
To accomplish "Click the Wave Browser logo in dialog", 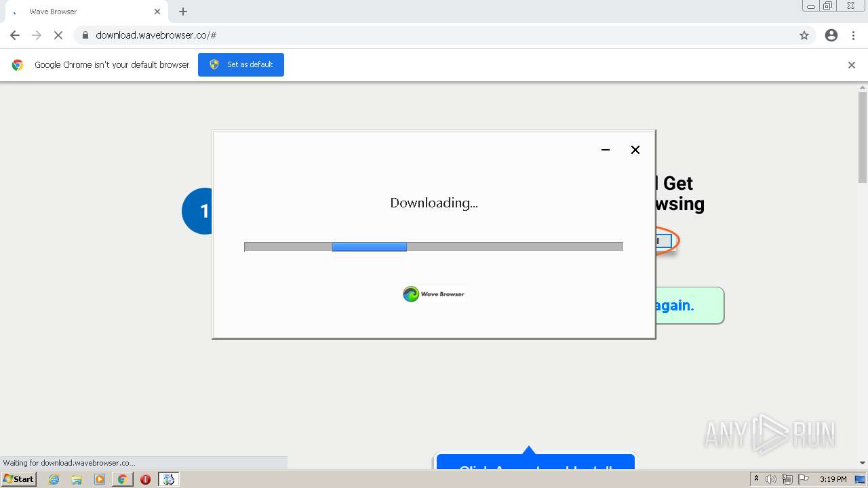I will click(x=434, y=294).
